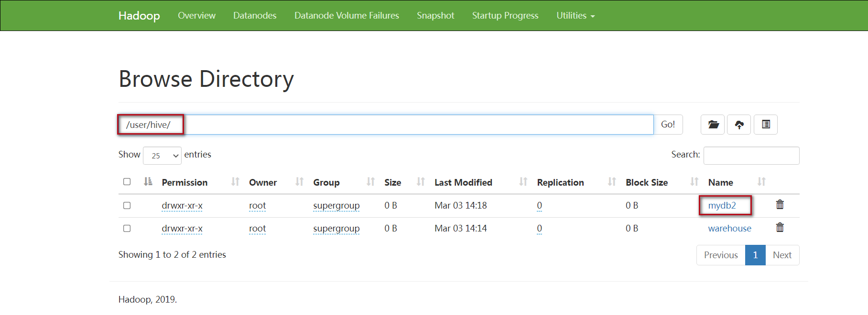Sort by the Name column sort arrows
The width and height of the screenshot is (868, 315).
pyautogui.click(x=761, y=182)
